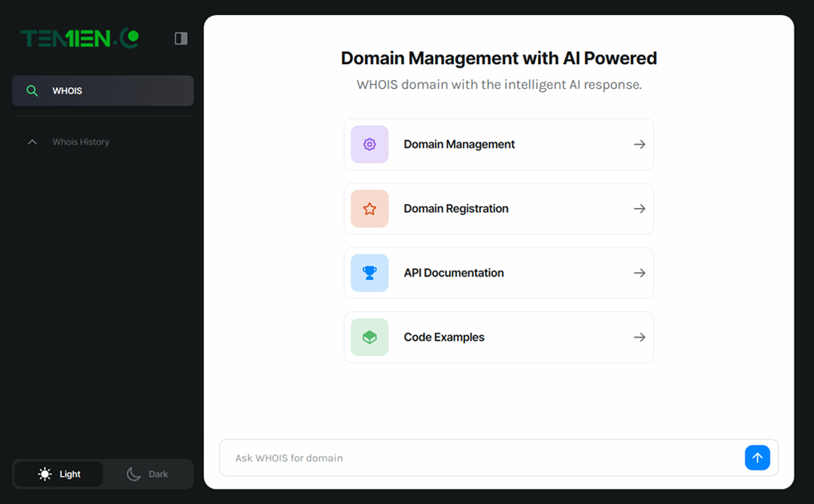Screen dimensions: 814x504
Task: Click the purple gear Domain Management icon
Action: coord(369,145)
